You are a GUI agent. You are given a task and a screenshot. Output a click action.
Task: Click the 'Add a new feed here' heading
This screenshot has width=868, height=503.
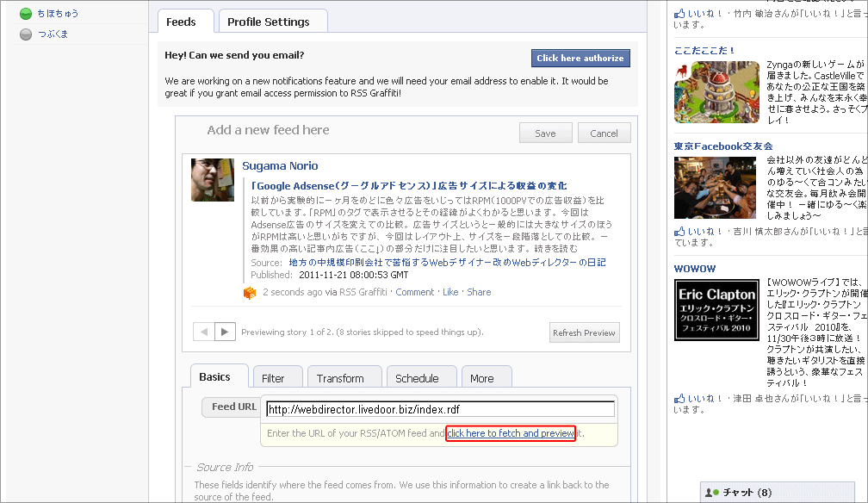pyautogui.click(x=268, y=130)
